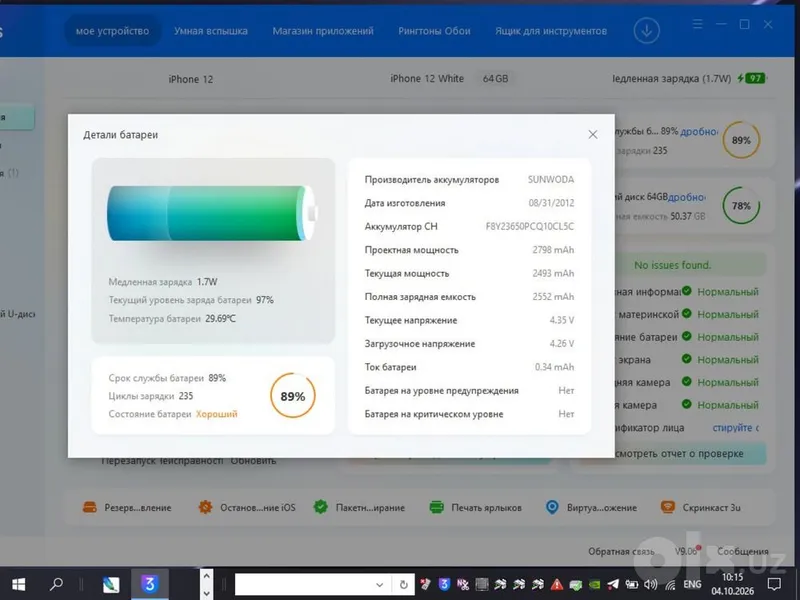
Task: Open the Windows notification center icon
Action: (x=774, y=584)
